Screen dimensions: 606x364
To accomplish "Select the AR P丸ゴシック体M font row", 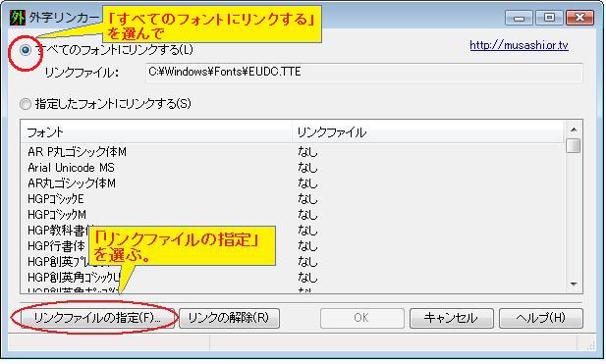I will (293, 152).
